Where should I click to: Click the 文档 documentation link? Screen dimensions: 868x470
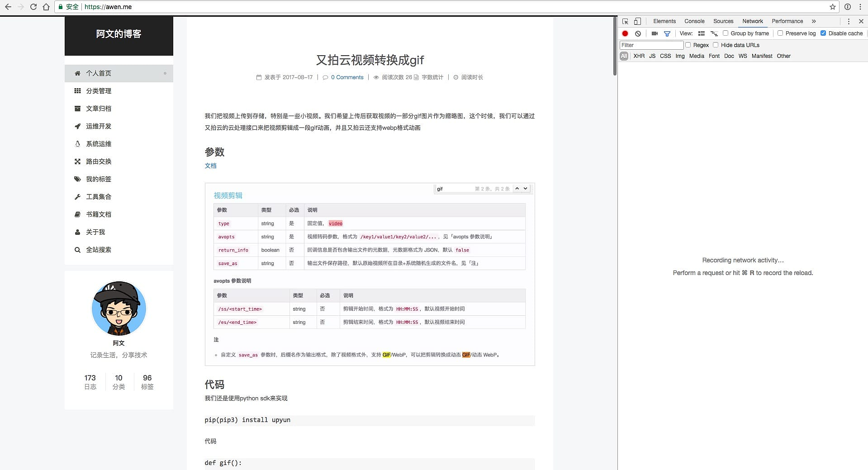[x=210, y=166]
